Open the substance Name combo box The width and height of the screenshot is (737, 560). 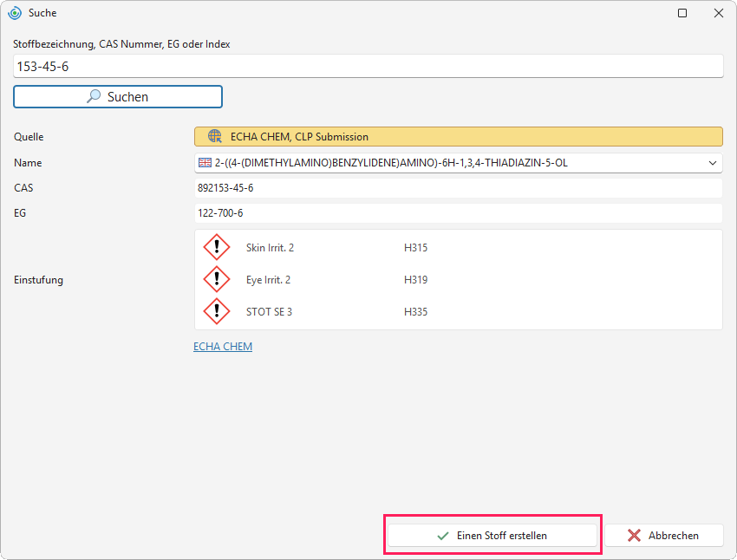click(x=459, y=163)
